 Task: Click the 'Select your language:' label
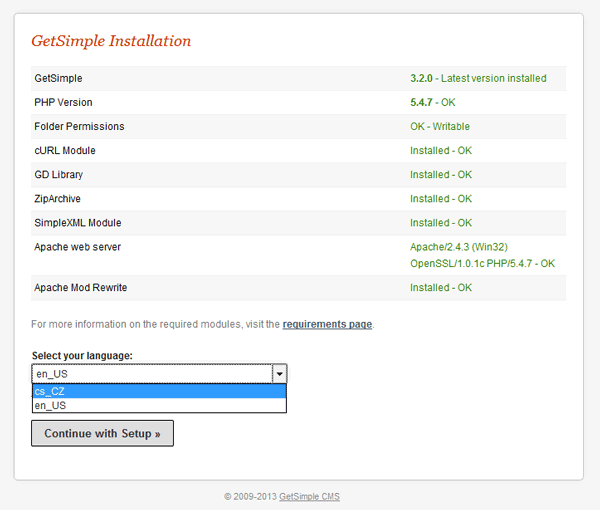pyautogui.click(x=82, y=356)
